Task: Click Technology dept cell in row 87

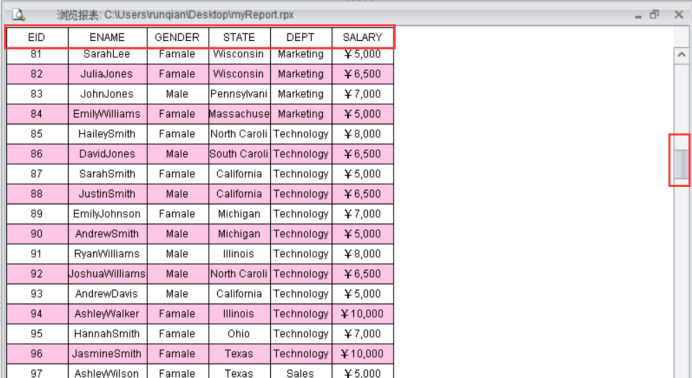Action: click(x=301, y=174)
